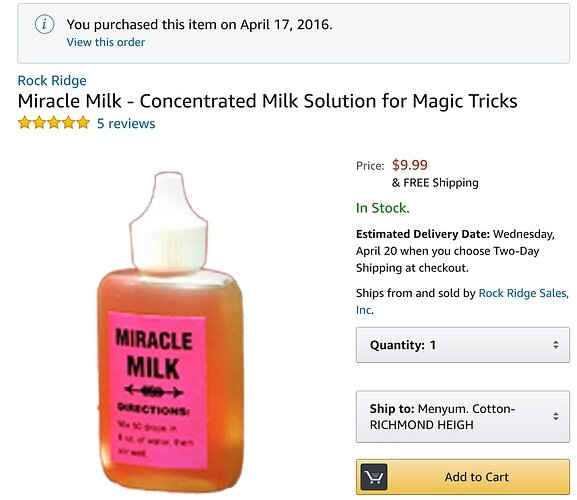Click the pink Miracle Milk label on bottle
This screenshot has height=500, width=577.
[x=157, y=390]
